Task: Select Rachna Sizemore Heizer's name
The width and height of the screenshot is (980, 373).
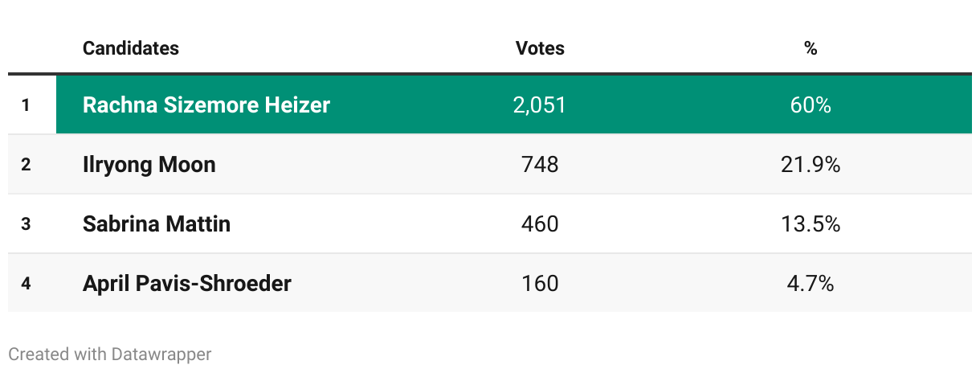Action: (206, 105)
